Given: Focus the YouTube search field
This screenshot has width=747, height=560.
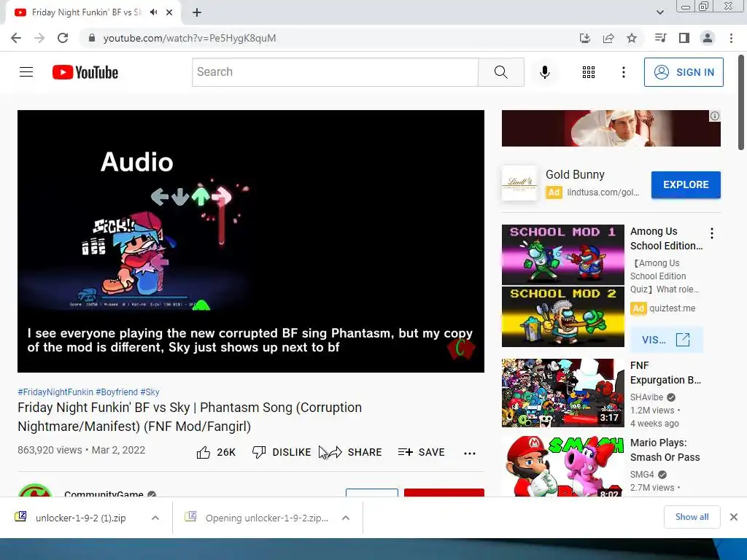Looking at the screenshot, I should tap(335, 72).
